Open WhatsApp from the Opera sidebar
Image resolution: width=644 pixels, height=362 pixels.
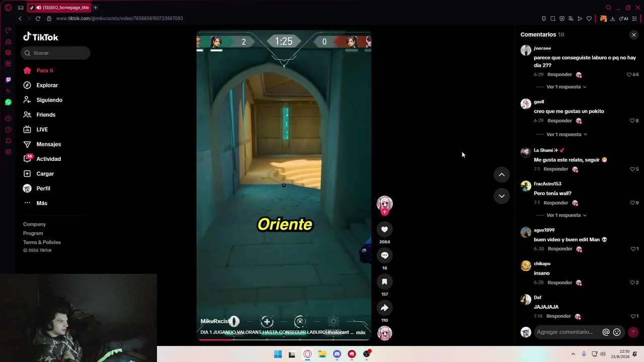8,102
